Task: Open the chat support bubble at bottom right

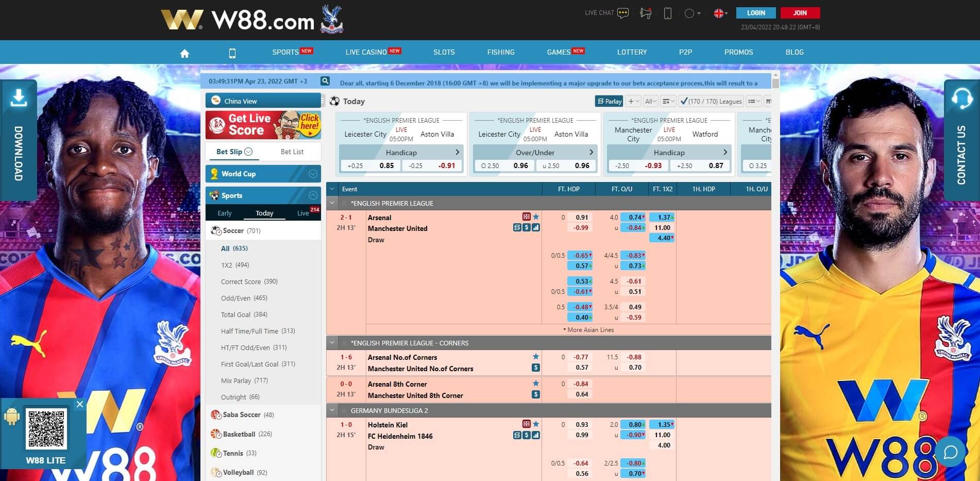Action: 951,452
